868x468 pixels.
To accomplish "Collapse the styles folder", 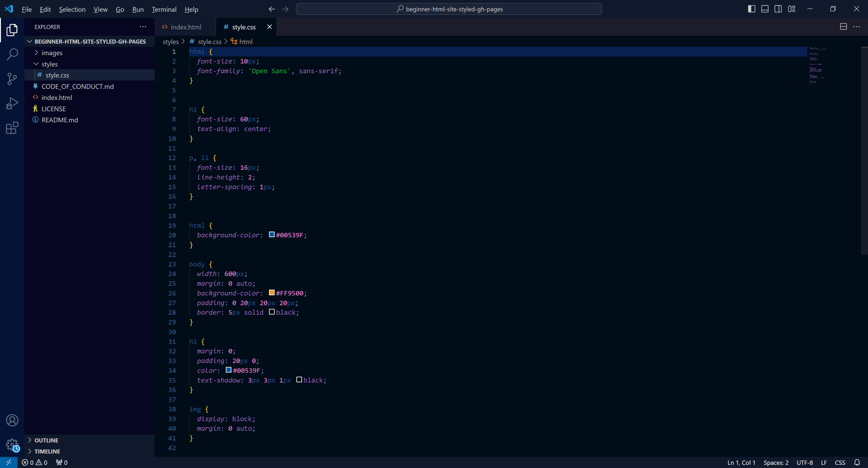I will point(50,64).
